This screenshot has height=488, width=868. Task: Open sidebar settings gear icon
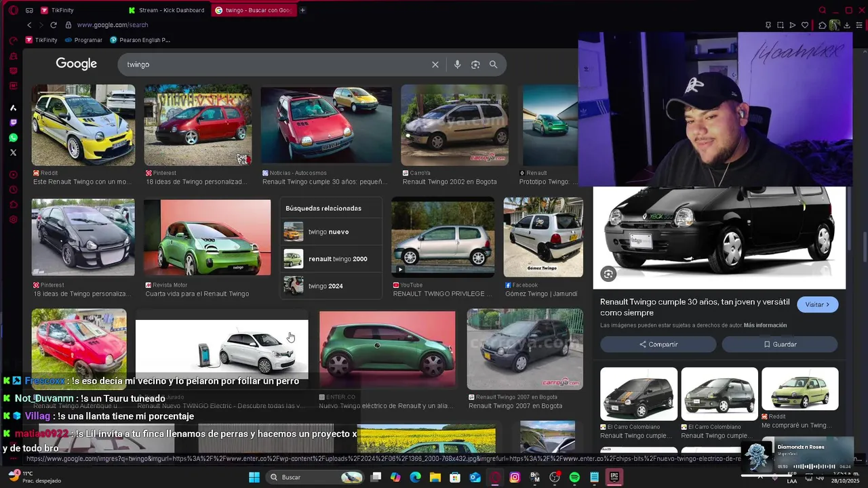tap(13, 220)
